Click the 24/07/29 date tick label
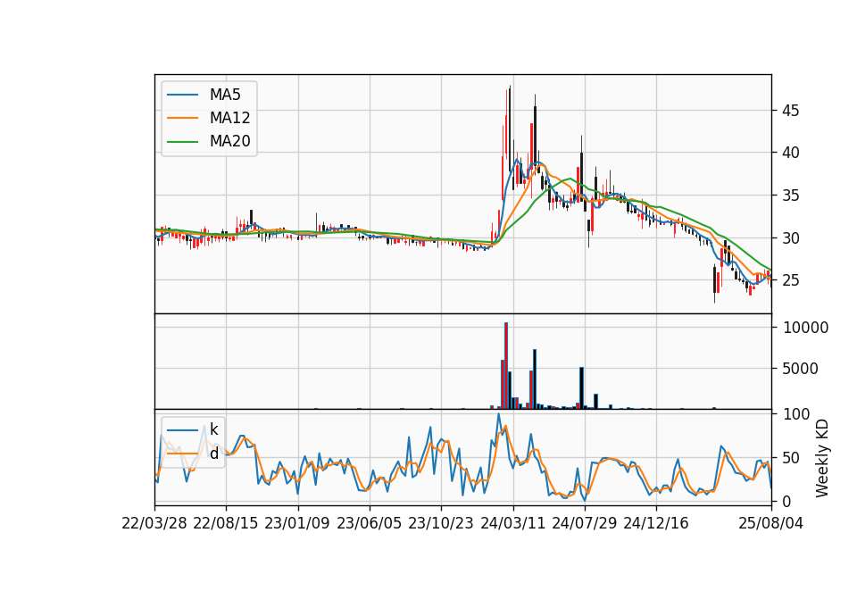The height and width of the screenshot is (616, 857). coord(584,523)
